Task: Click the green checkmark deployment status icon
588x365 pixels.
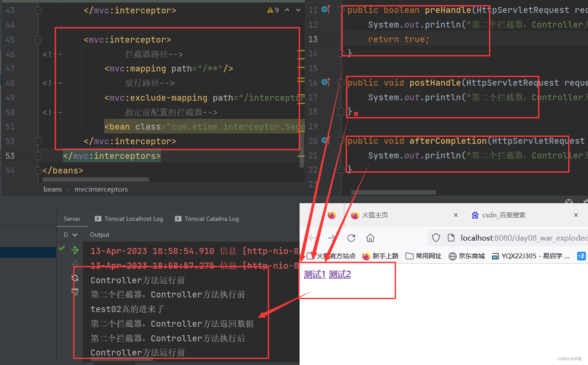Action: tap(62, 248)
